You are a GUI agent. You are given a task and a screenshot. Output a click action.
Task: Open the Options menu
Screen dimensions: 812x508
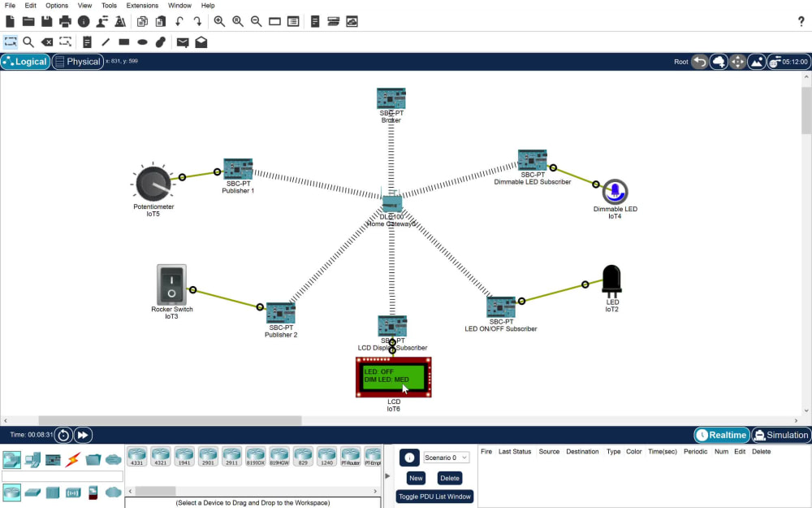(x=57, y=5)
